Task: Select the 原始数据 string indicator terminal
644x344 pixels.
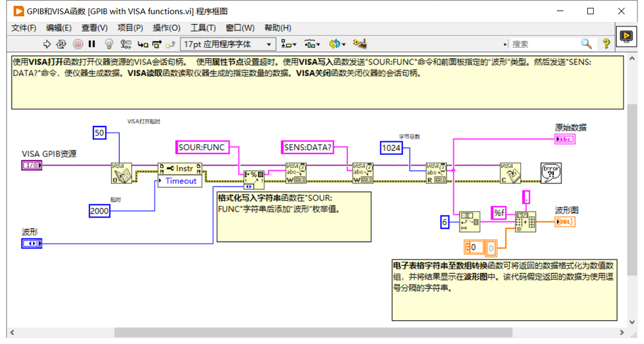Action: (565, 139)
